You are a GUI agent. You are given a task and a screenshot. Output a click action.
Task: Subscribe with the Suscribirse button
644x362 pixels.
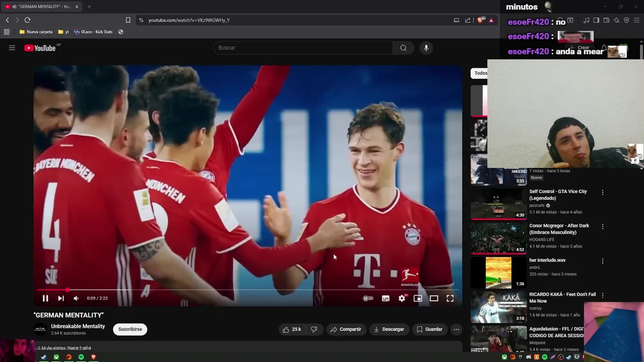click(x=130, y=329)
